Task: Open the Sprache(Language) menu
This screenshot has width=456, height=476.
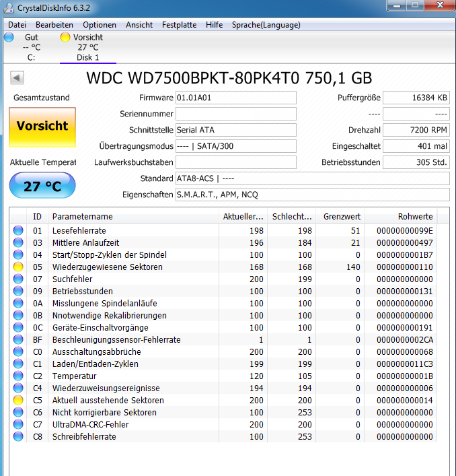Action: [266, 25]
